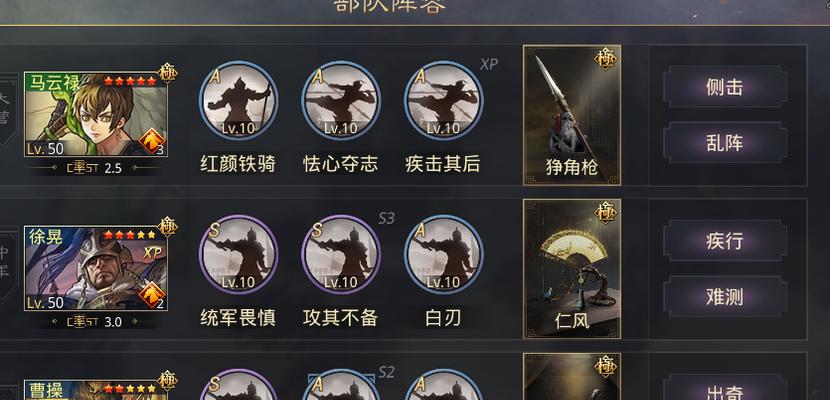Click 徐晃's orange promotion arrow badge
The image size is (830, 400).
click(152, 296)
